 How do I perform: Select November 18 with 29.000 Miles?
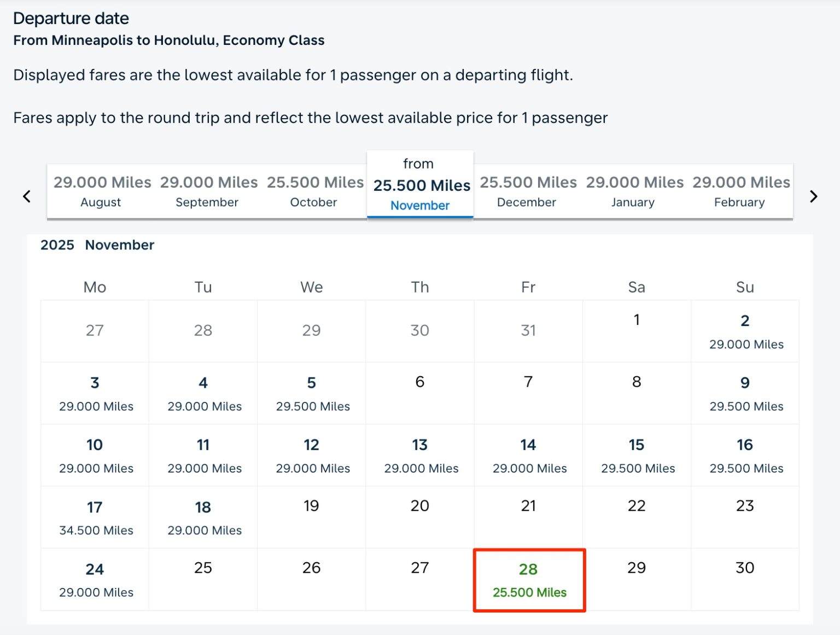pyautogui.click(x=202, y=517)
